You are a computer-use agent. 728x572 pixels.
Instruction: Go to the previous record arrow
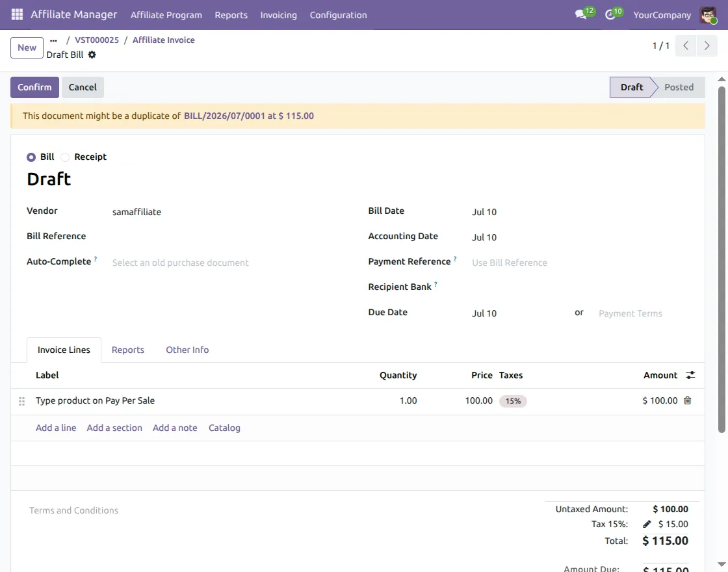[x=686, y=45]
